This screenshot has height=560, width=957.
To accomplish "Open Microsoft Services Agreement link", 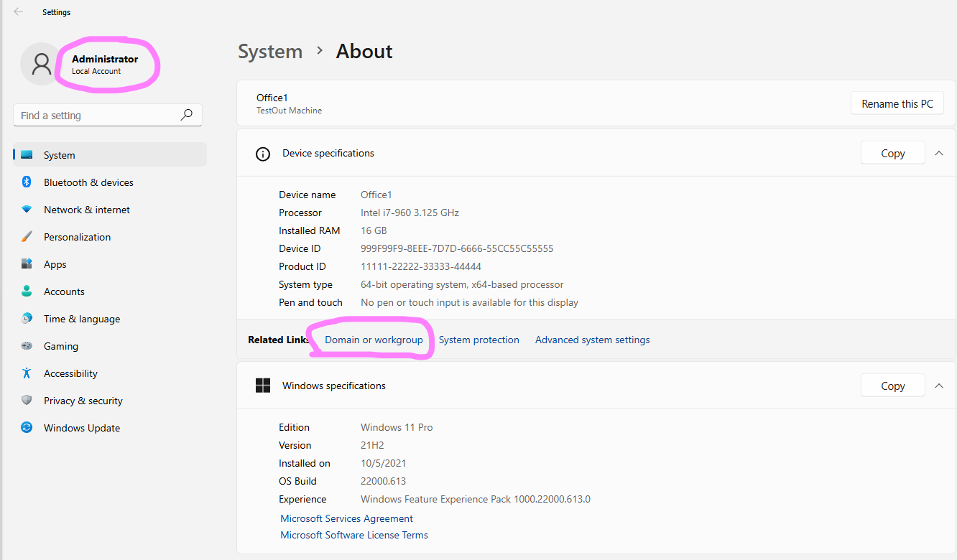I will coord(347,518).
